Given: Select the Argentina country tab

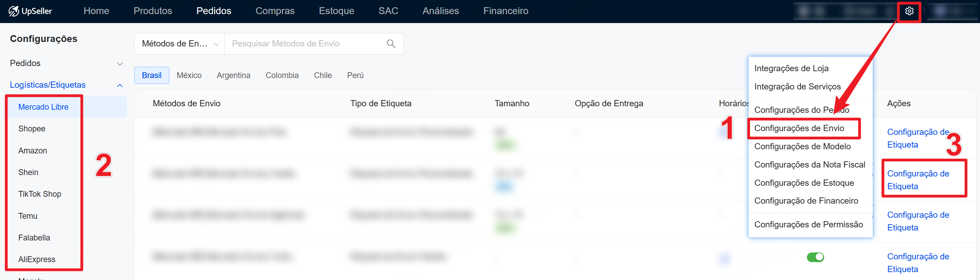Looking at the screenshot, I should [x=233, y=75].
